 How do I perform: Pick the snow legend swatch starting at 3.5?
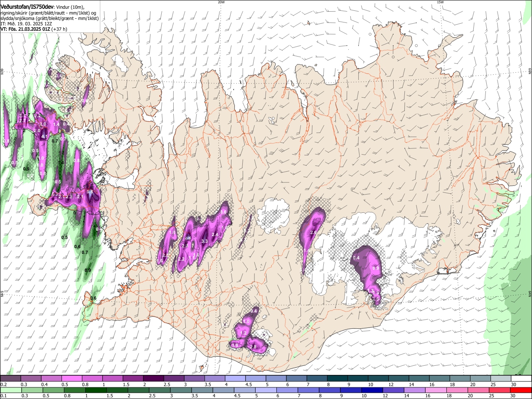pos(214,379)
